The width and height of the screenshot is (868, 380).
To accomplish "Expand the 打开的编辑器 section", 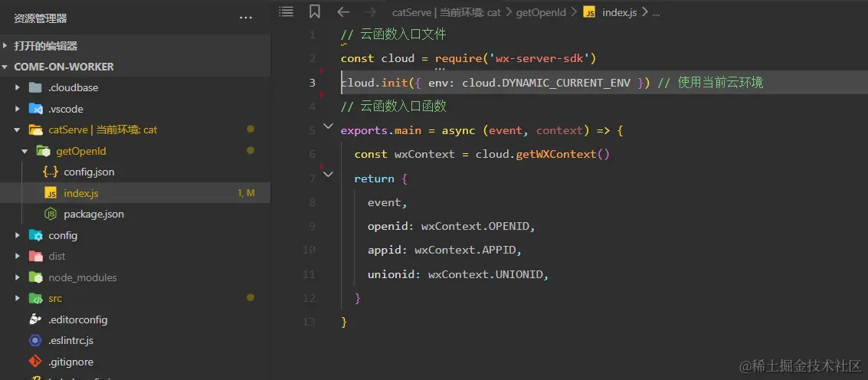I will [x=5, y=46].
